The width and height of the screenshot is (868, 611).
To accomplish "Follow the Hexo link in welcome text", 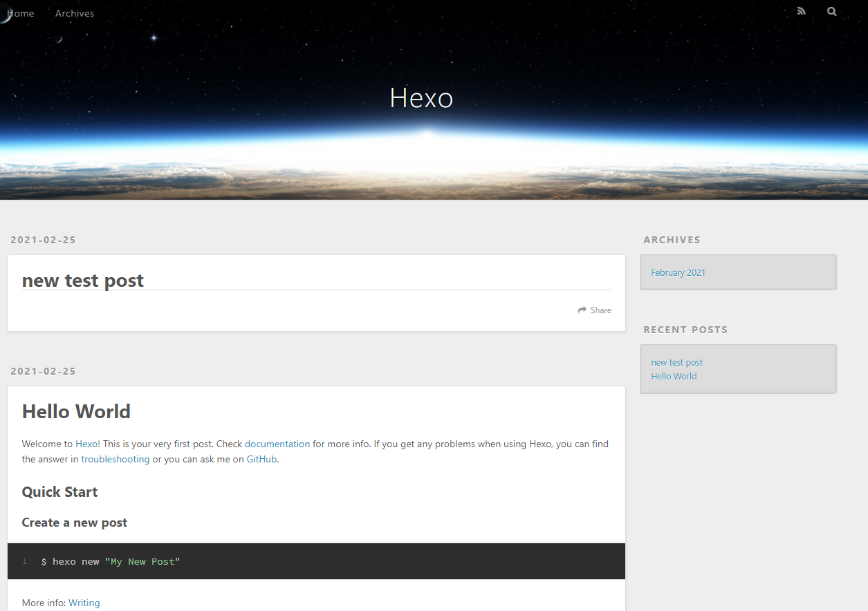I will (x=86, y=444).
